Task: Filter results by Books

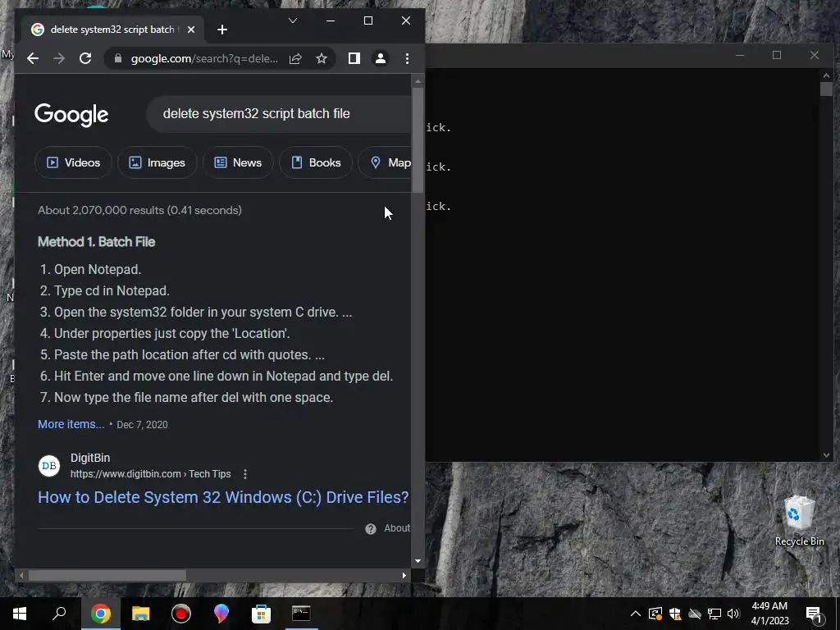Action: 316,162
